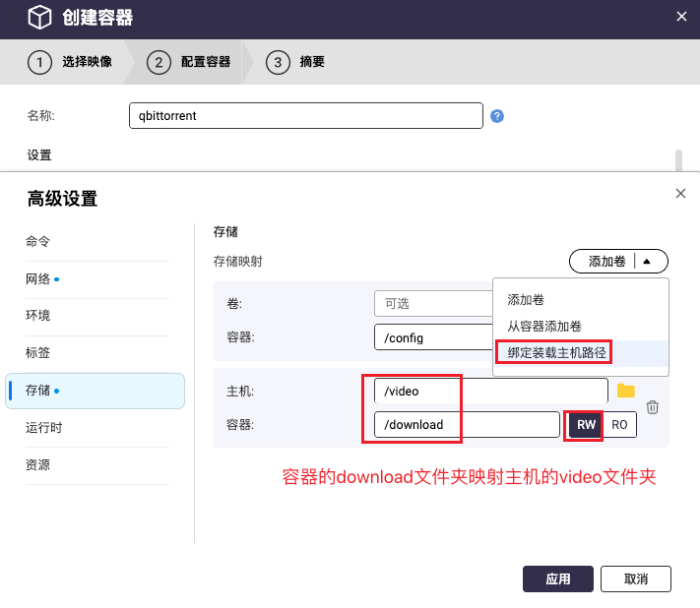Choose 从容器添加卷 menu entry
This screenshot has width=700, height=608.
point(544,326)
